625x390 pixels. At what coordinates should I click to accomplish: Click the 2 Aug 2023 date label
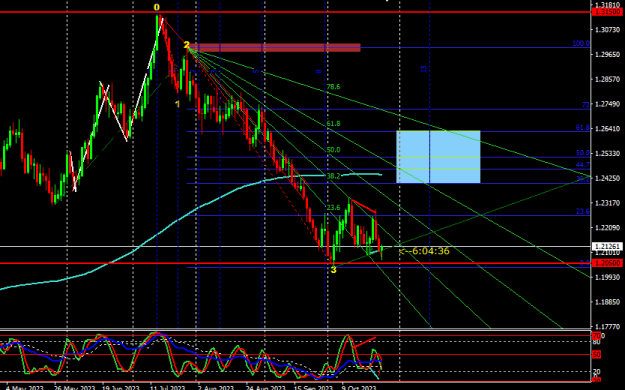click(216, 388)
